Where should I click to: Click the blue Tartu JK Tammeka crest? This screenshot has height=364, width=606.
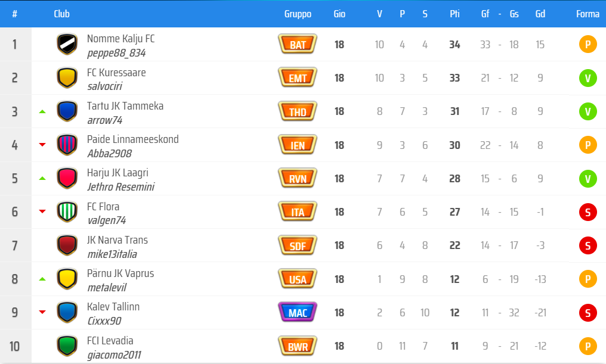[x=67, y=111]
